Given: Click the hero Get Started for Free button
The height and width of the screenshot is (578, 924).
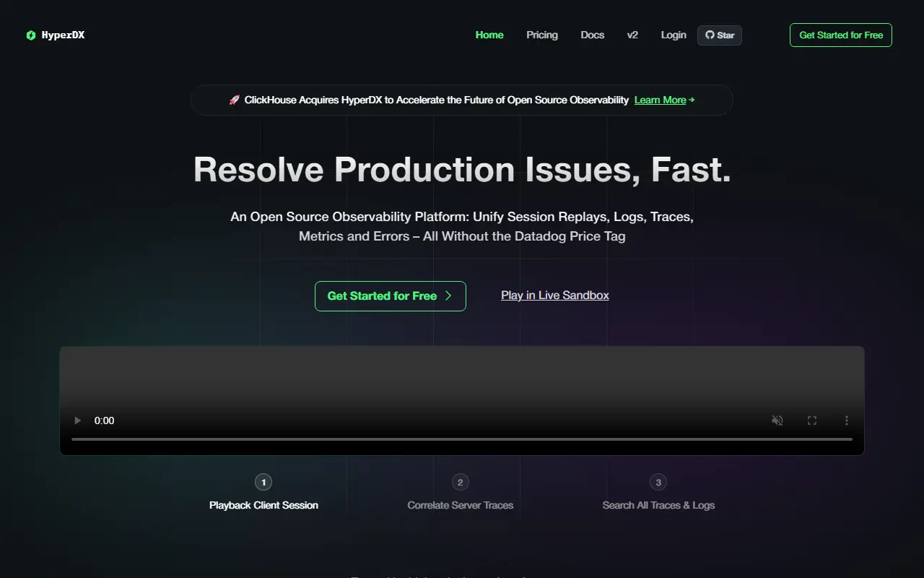Looking at the screenshot, I should tap(391, 296).
